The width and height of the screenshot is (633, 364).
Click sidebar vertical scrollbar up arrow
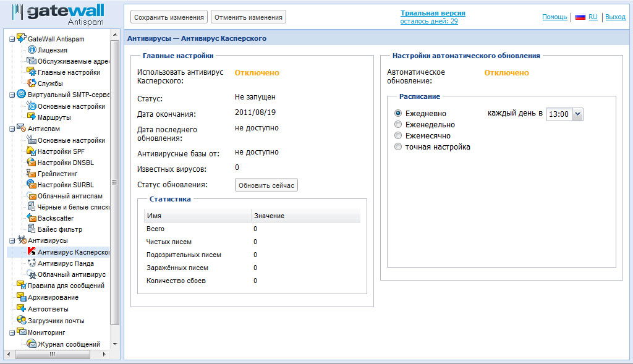115,35
